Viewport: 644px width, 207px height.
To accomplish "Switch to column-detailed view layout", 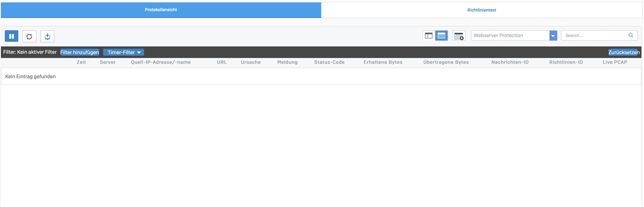I will click(x=441, y=36).
